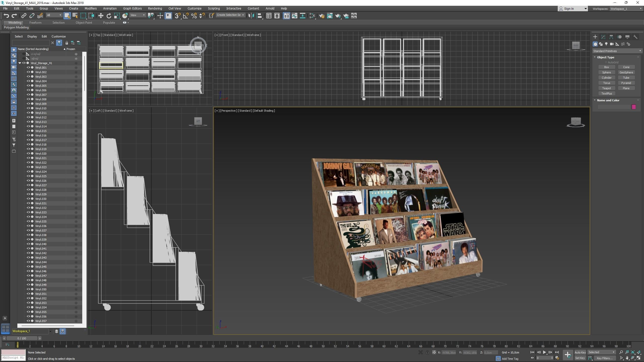This screenshot has height=362, width=644.
Task: Collapse the Name and Color rollout
Action: click(x=595, y=100)
